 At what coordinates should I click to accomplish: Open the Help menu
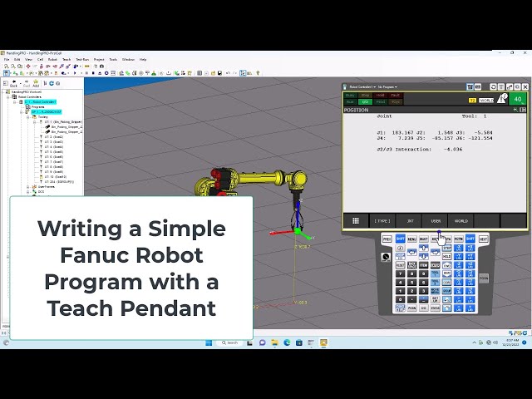tap(143, 59)
